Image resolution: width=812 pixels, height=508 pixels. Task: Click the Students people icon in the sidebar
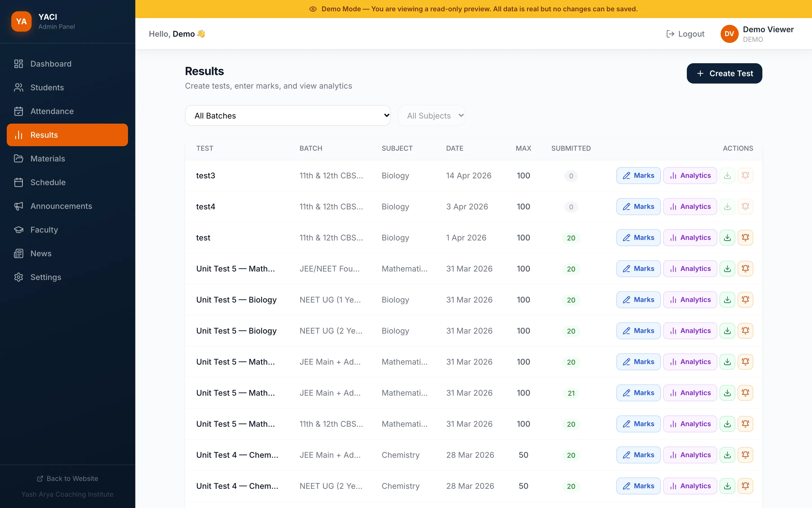pyautogui.click(x=19, y=87)
